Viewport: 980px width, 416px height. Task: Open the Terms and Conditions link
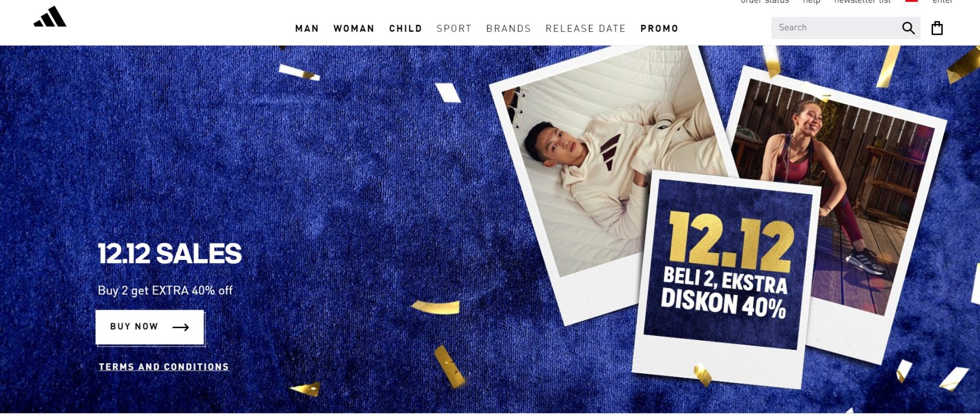163,367
